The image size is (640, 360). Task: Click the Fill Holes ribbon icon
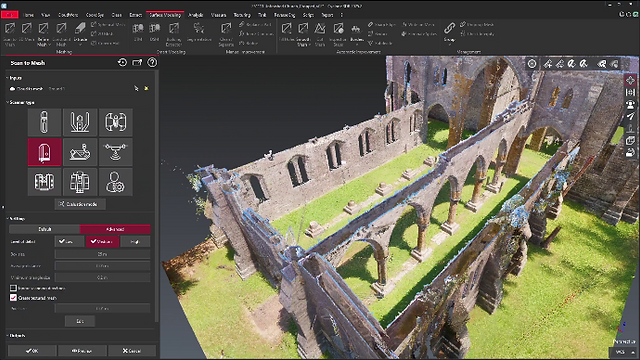coord(287,29)
